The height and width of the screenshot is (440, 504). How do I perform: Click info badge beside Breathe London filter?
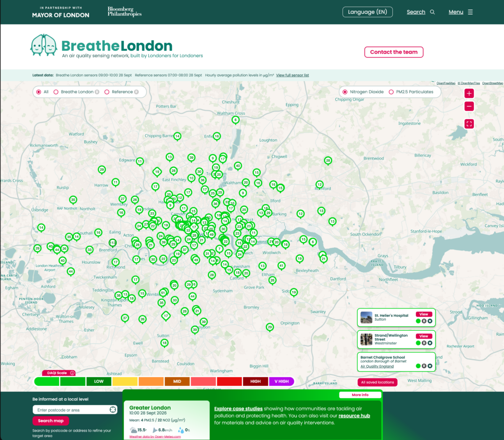coord(97,92)
